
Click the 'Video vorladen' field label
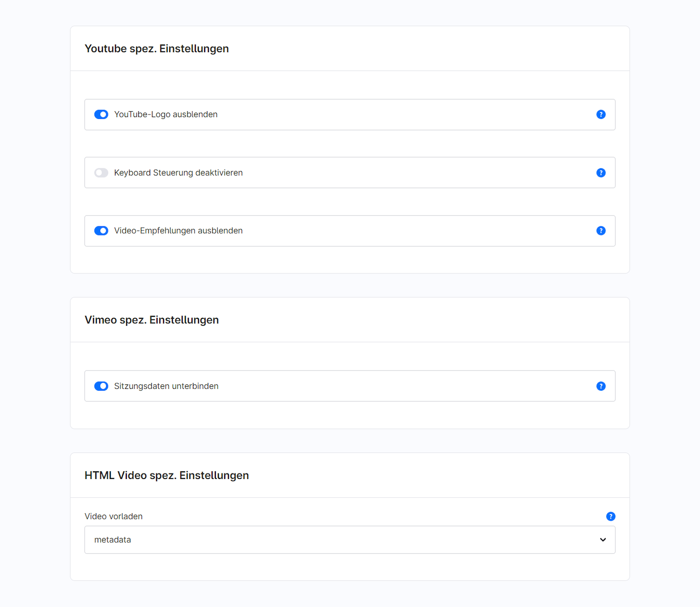click(x=113, y=517)
